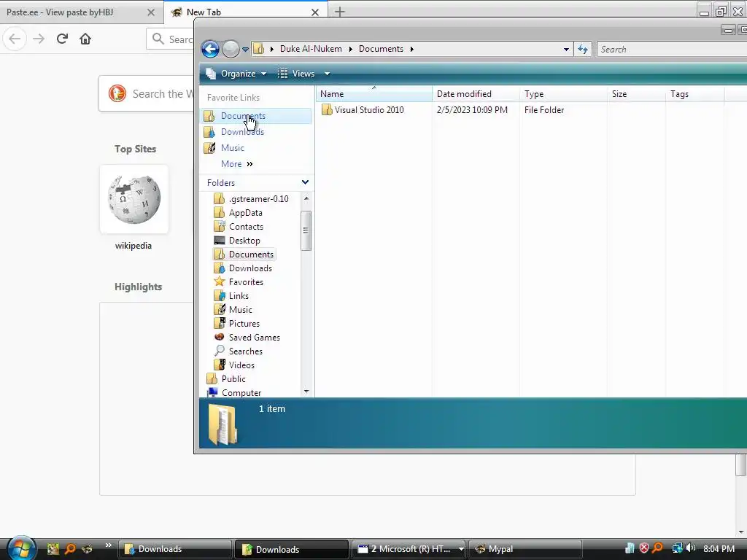This screenshot has width=747, height=560.
Task: Open Downloads in Favorite Links
Action: pos(242,132)
